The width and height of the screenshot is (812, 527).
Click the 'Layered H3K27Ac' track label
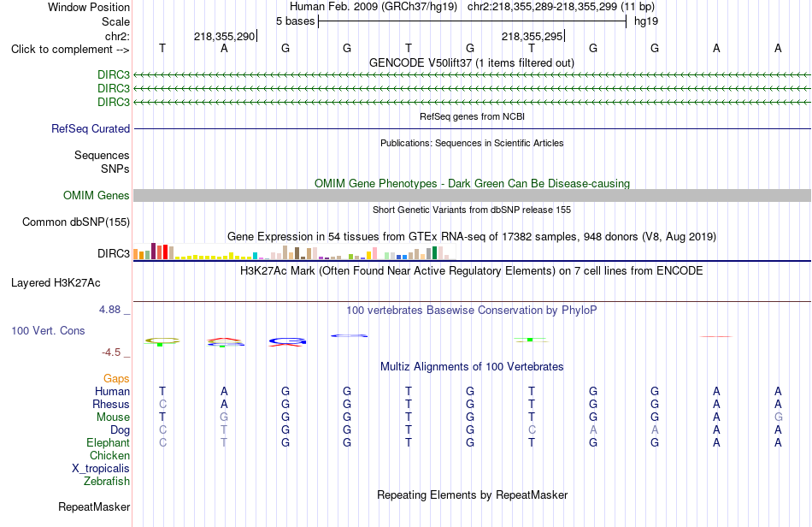coord(56,283)
